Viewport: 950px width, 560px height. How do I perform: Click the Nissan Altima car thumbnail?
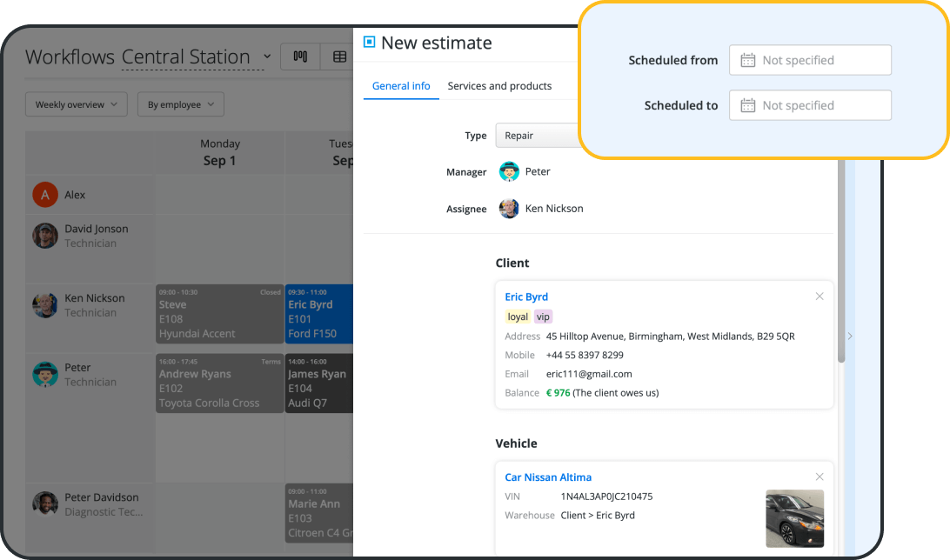tap(794, 518)
